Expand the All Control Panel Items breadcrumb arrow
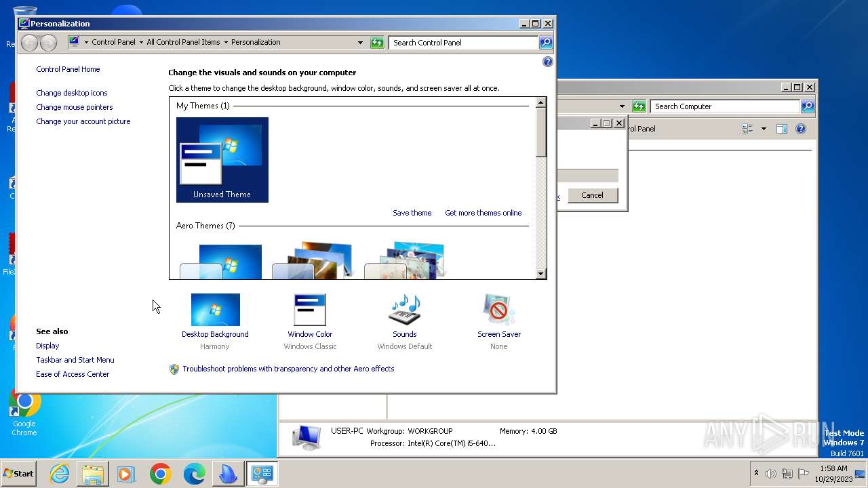 226,42
